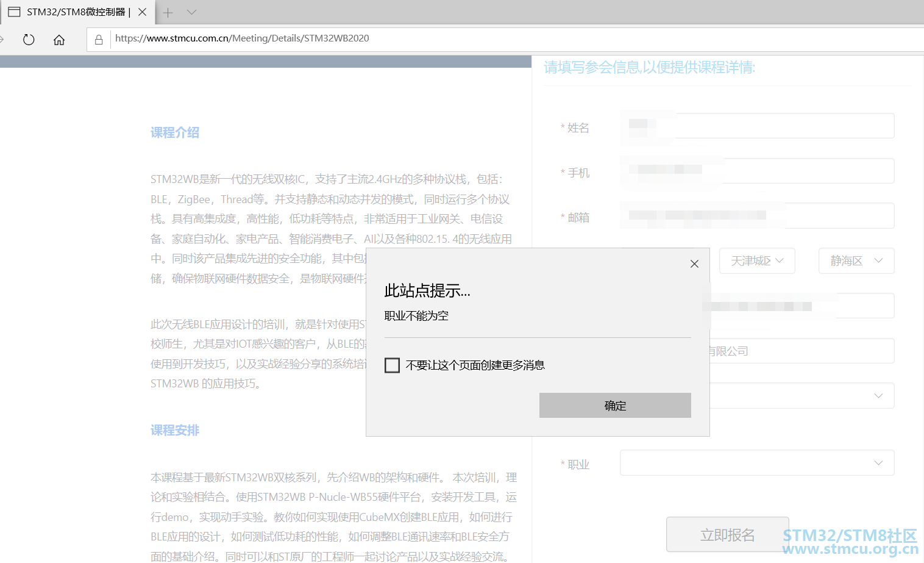The image size is (924, 563).
Task: Expand the dropdown above 职业 field
Action: point(802,396)
